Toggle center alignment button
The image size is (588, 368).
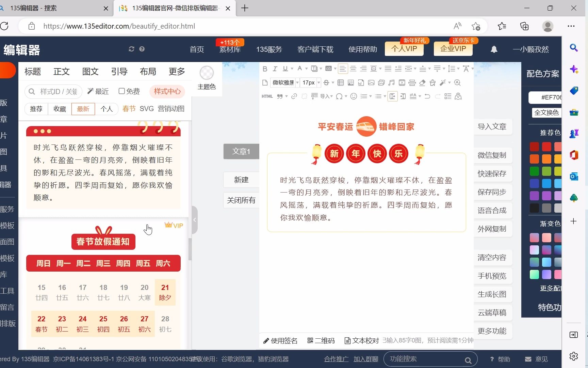pos(353,69)
